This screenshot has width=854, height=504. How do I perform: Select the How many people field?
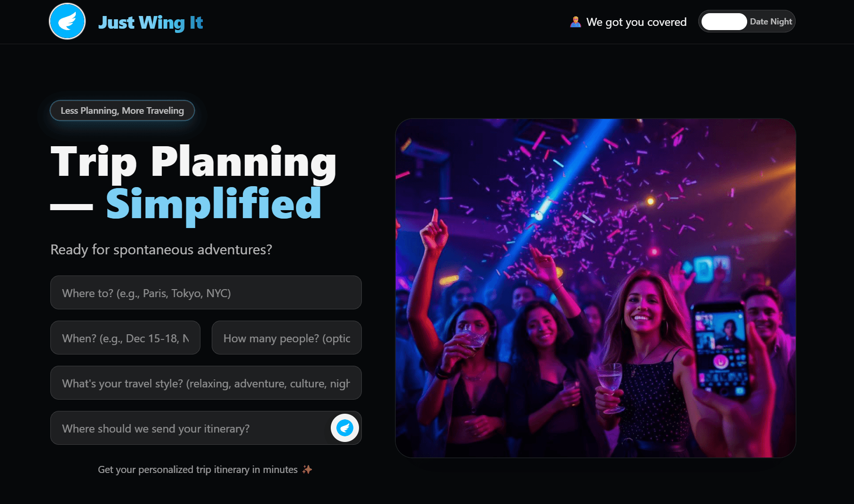[287, 338]
